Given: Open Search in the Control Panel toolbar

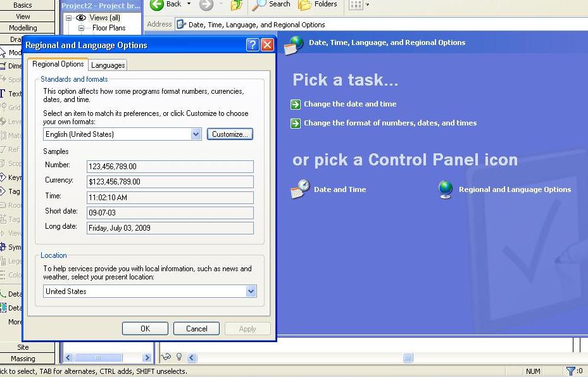Looking at the screenshot, I should point(271,4).
